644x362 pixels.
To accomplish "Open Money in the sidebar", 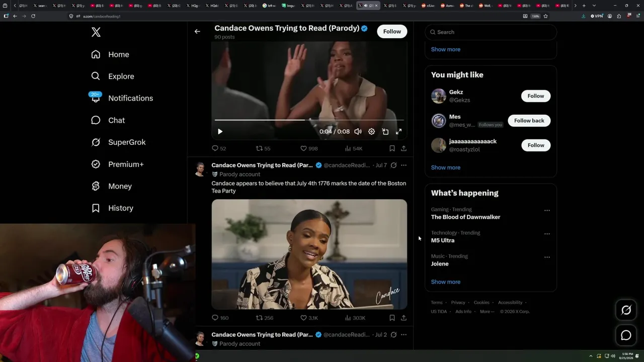I will tap(111, 186).
